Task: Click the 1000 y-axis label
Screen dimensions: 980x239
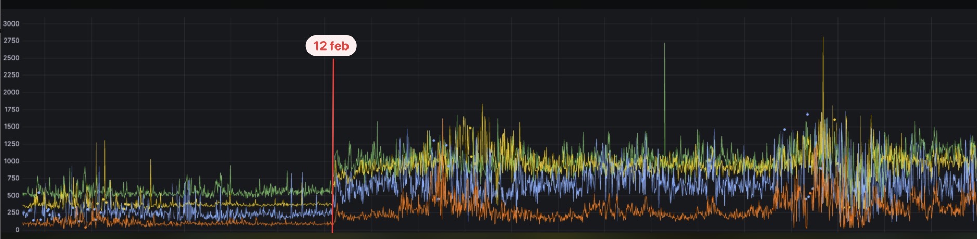Action: tap(11, 161)
